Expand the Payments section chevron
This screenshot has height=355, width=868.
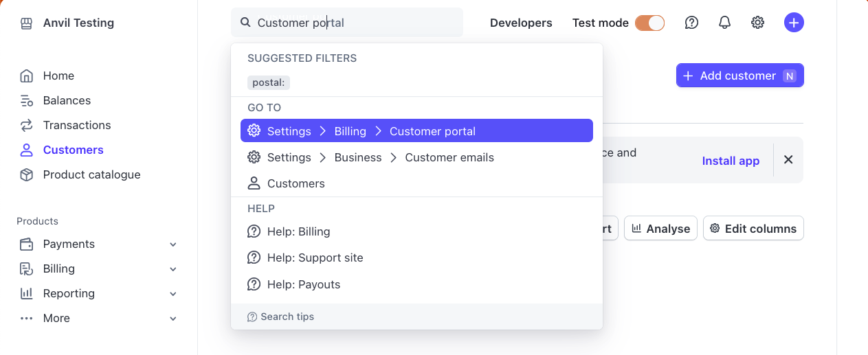[173, 244]
